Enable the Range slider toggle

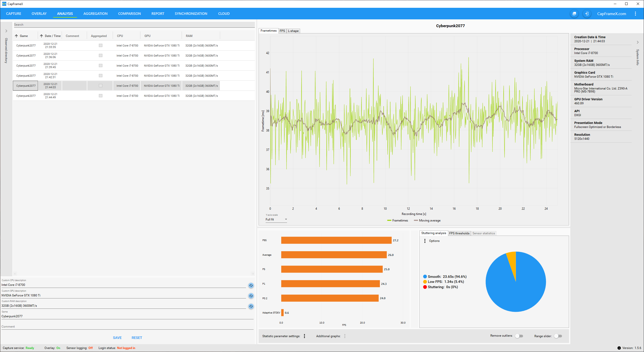click(x=558, y=336)
